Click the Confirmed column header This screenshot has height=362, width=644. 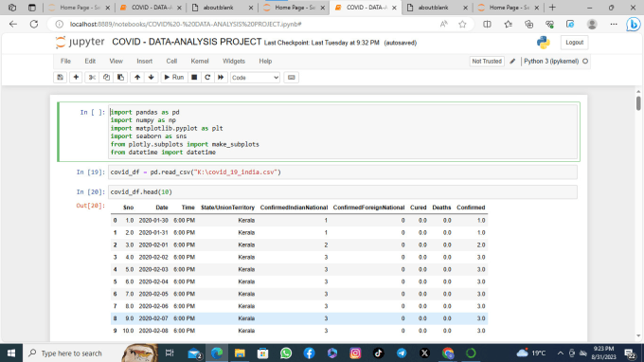471,208
